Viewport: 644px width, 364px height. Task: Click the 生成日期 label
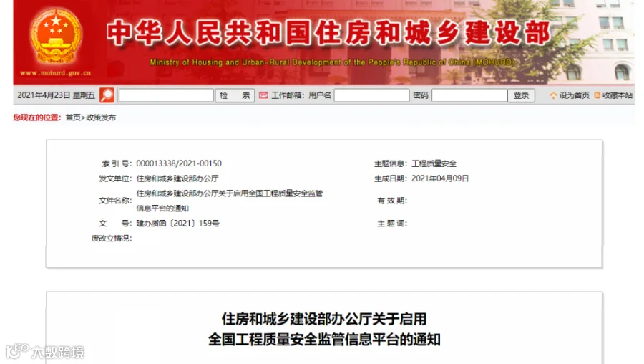coord(391,178)
